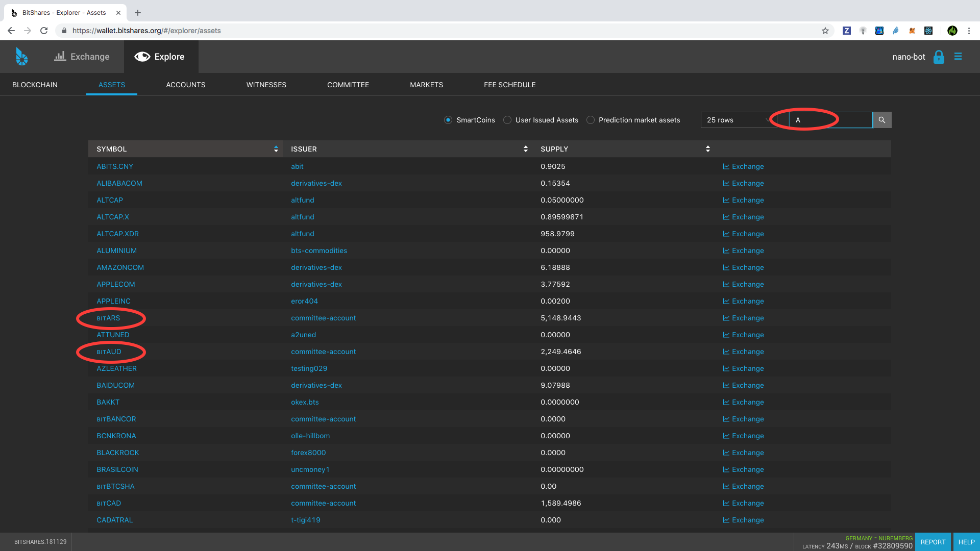Viewport: 980px width, 551px height.
Task: Switch to the Blockchain tab
Action: [x=35, y=85]
